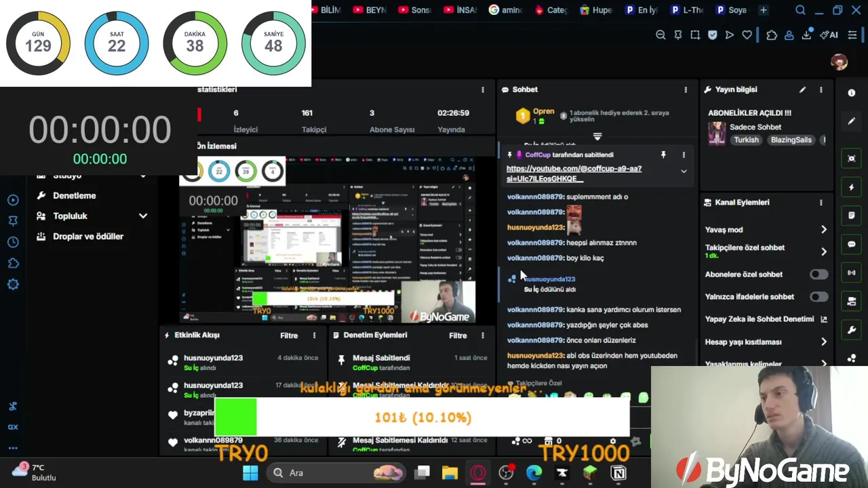
Task: Click the stream preview thumbnail
Action: point(327,241)
